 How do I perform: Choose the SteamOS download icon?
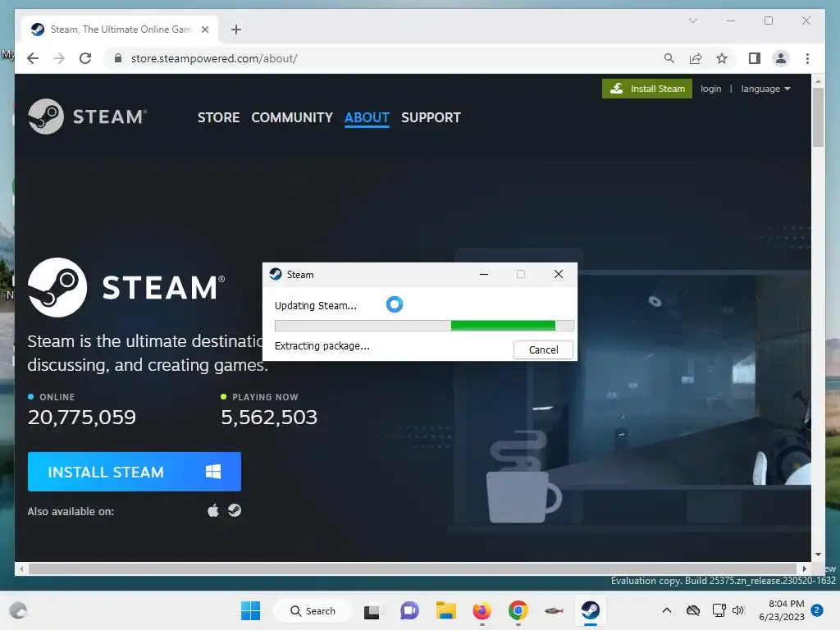pyautogui.click(x=234, y=510)
